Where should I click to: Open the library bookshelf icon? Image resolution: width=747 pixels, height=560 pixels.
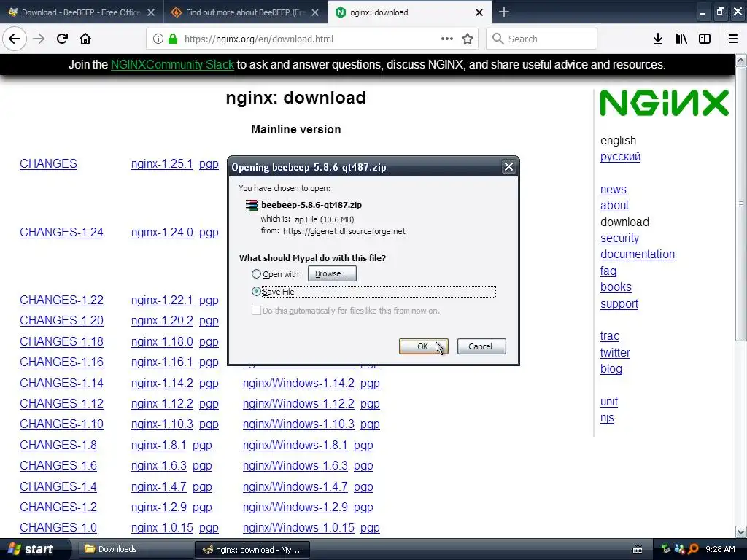tap(681, 39)
